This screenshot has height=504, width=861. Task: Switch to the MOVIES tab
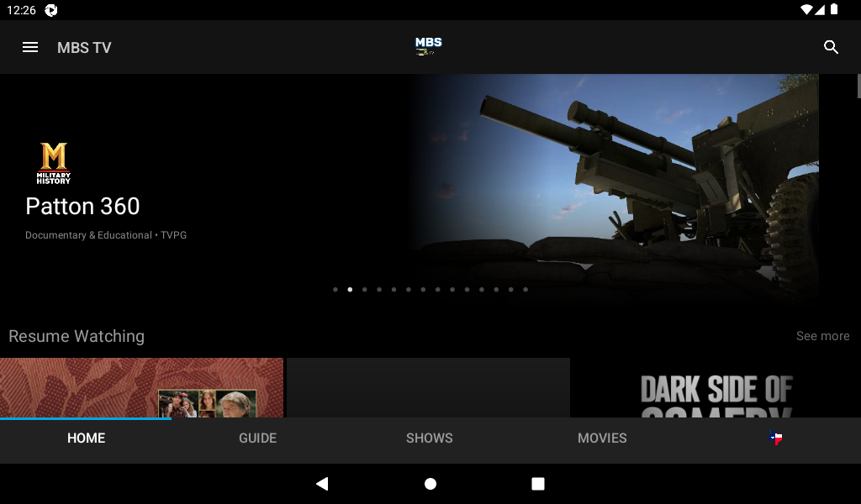602,438
